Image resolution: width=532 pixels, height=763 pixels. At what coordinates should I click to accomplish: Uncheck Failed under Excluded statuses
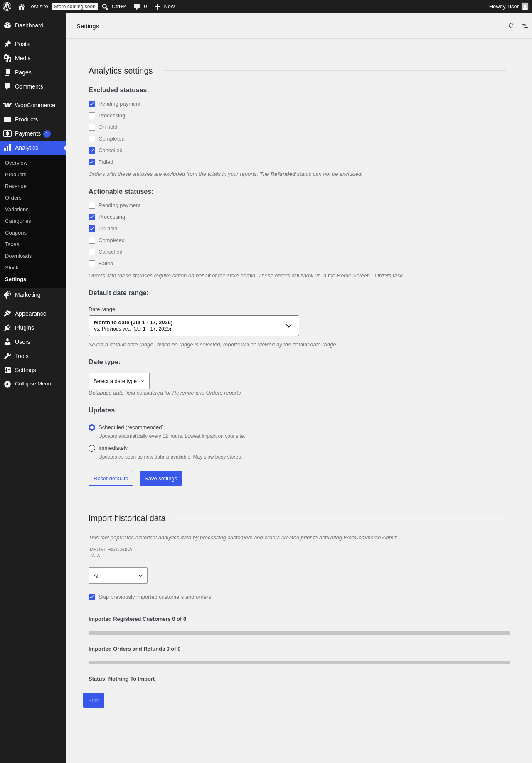(x=92, y=162)
